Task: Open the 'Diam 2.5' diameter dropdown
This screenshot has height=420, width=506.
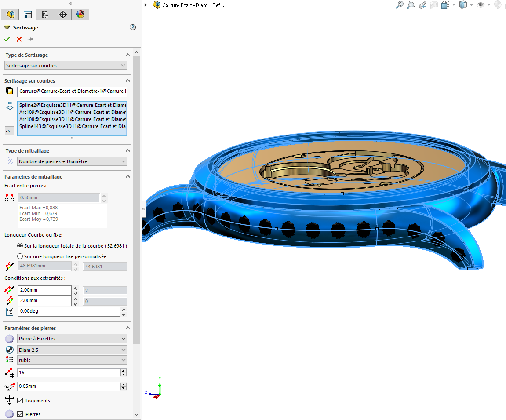Action: click(x=72, y=350)
